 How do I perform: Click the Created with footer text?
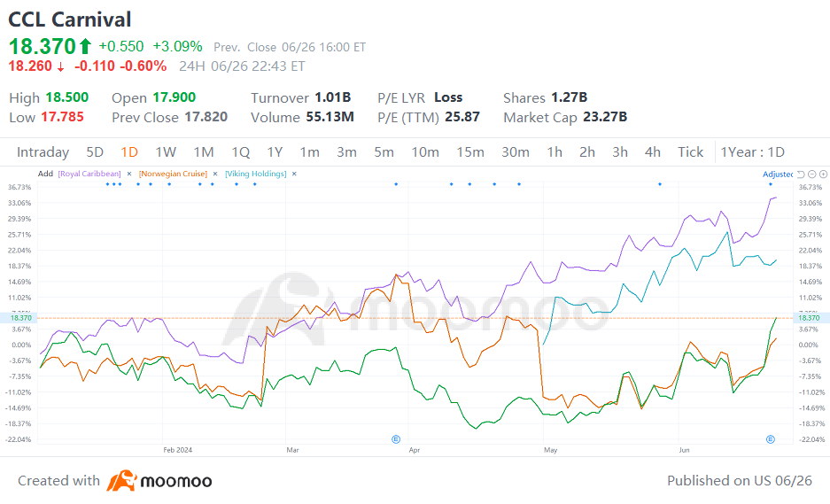pyautogui.click(x=58, y=481)
